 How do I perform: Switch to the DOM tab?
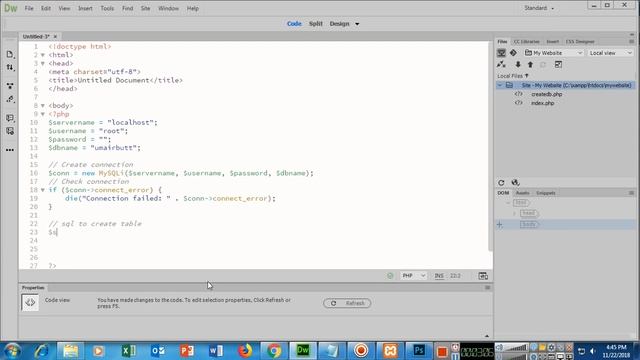coord(503,193)
